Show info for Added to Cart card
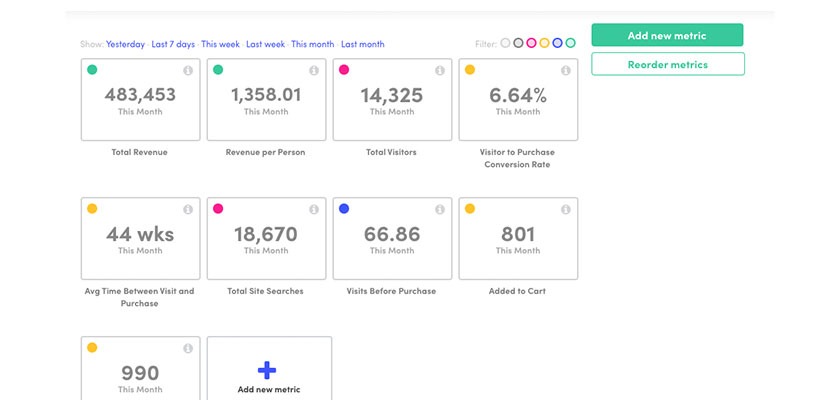Viewport: 840px width, 400px height. tap(565, 210)
